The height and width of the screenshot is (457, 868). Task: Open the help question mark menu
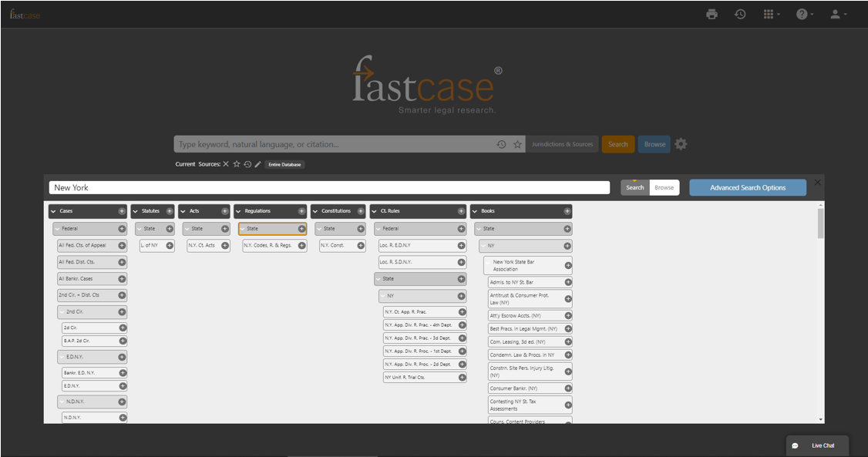coord(803,14)
